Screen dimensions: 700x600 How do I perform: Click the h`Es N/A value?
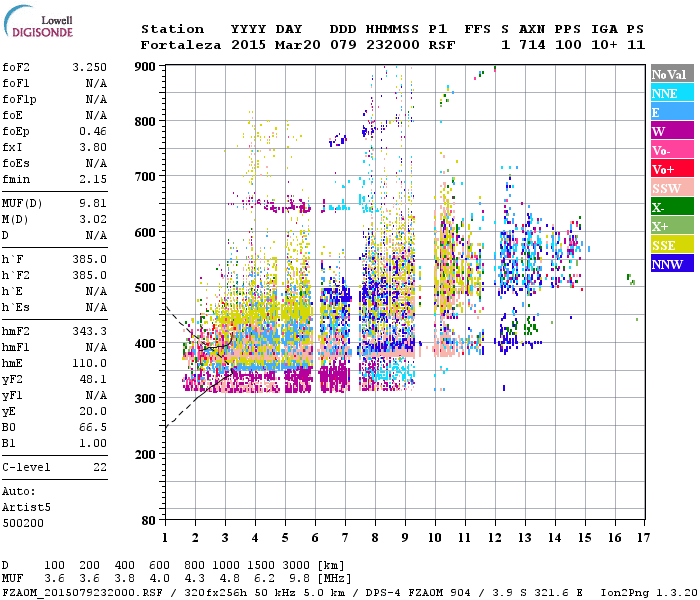coord(96,308)
